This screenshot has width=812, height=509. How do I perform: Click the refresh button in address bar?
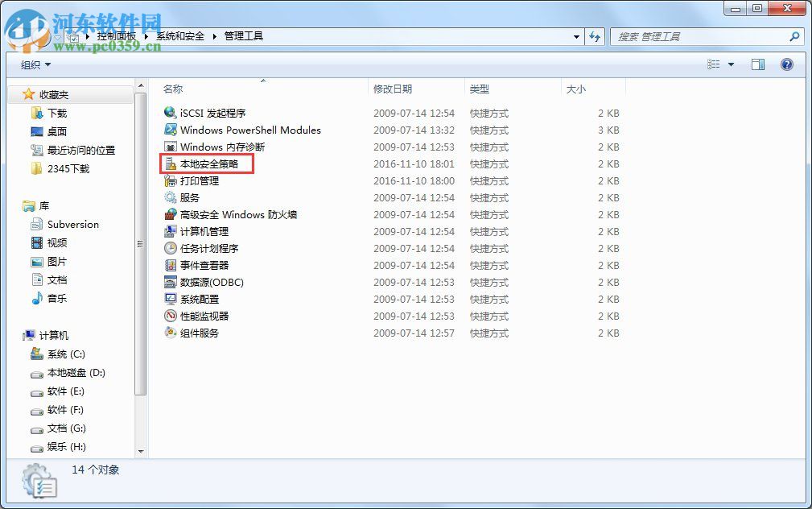[596, 36]
